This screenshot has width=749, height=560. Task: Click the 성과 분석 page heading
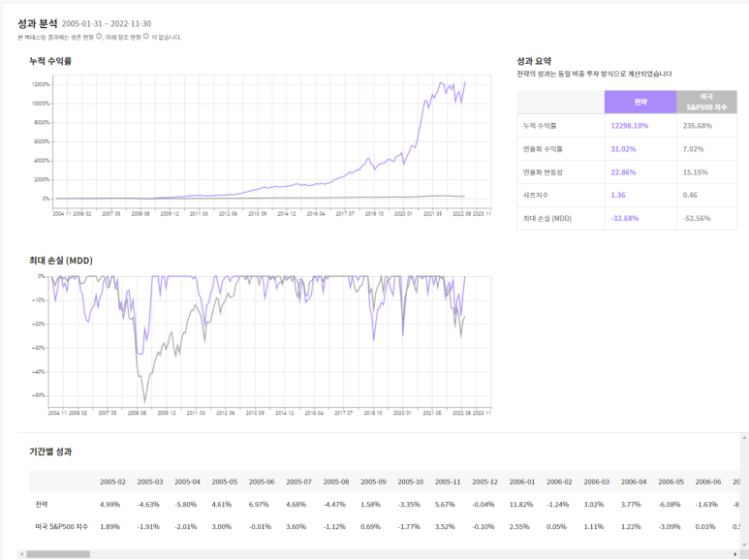[38, 22]
